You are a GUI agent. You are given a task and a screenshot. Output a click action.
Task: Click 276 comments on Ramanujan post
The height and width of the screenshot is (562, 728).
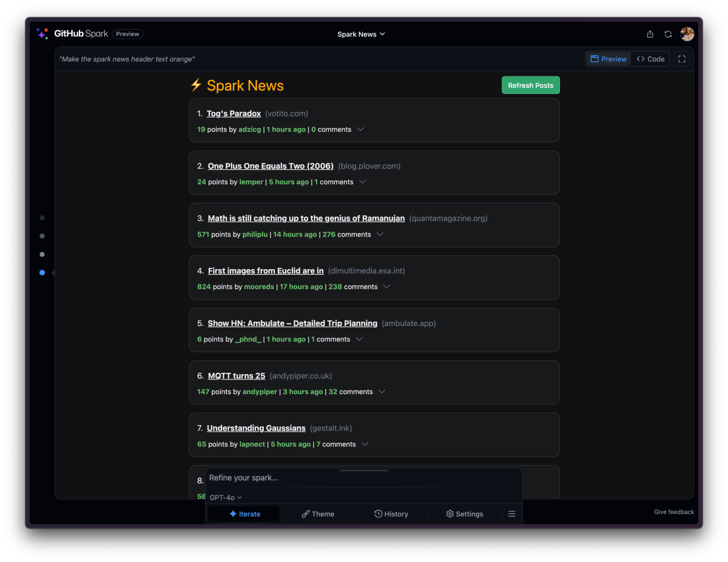346,235
